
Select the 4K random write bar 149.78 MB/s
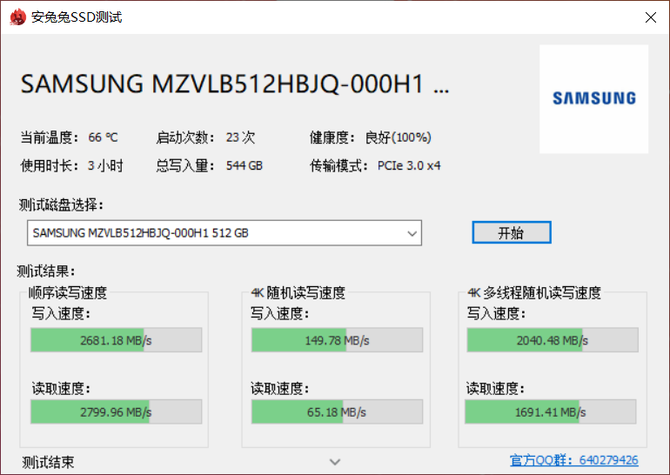(336, 340)
